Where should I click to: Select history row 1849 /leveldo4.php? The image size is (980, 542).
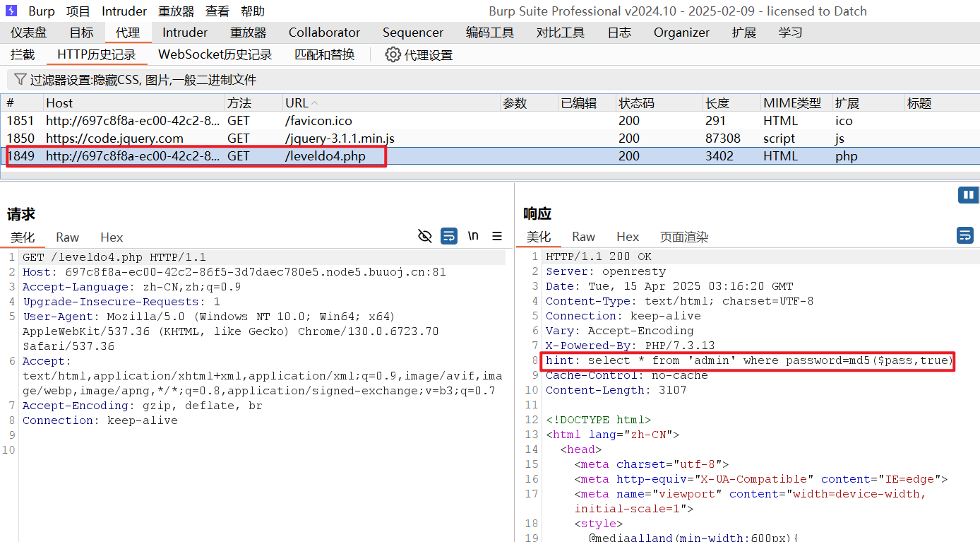[490, 156]
